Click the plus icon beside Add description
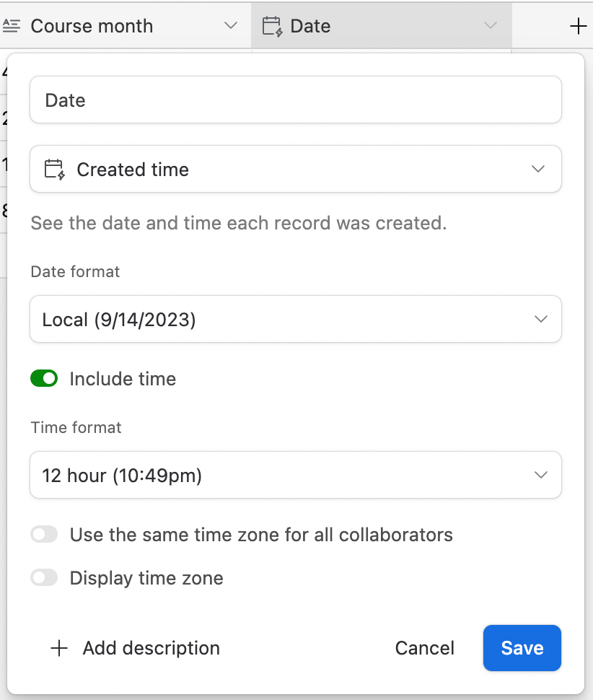This screenshot has width=593, height=700. tap(59, 648)
